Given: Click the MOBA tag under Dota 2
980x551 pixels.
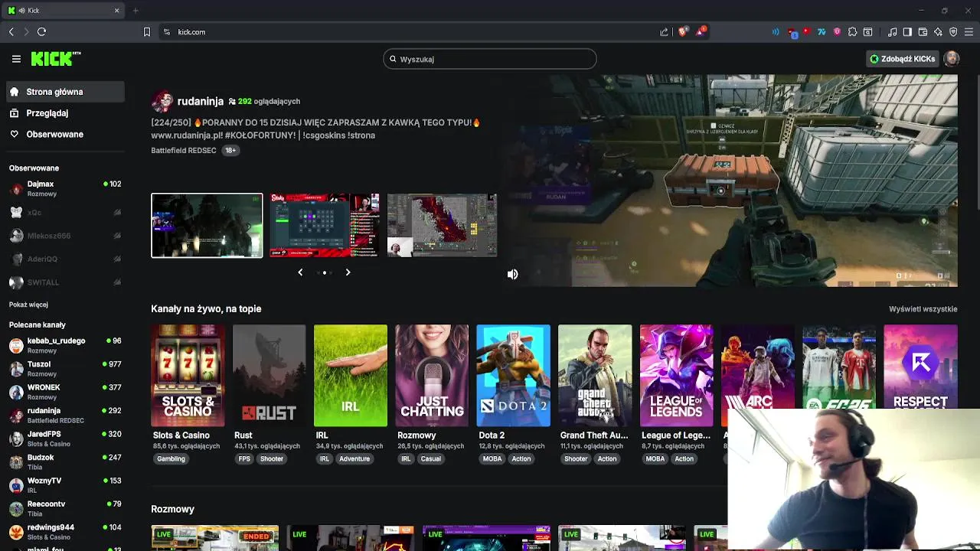Looking at the screenshot, I should click(x=492, y=459).
